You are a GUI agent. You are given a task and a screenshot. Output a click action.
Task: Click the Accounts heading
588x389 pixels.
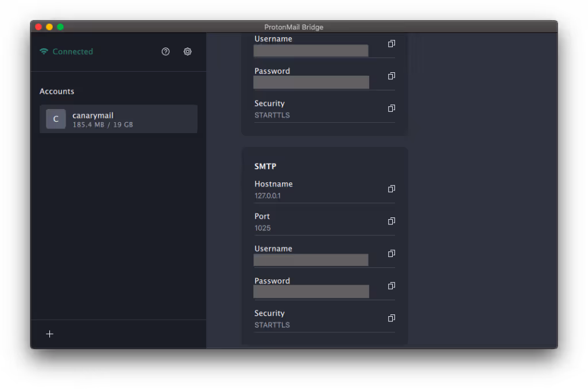[57, 91]
